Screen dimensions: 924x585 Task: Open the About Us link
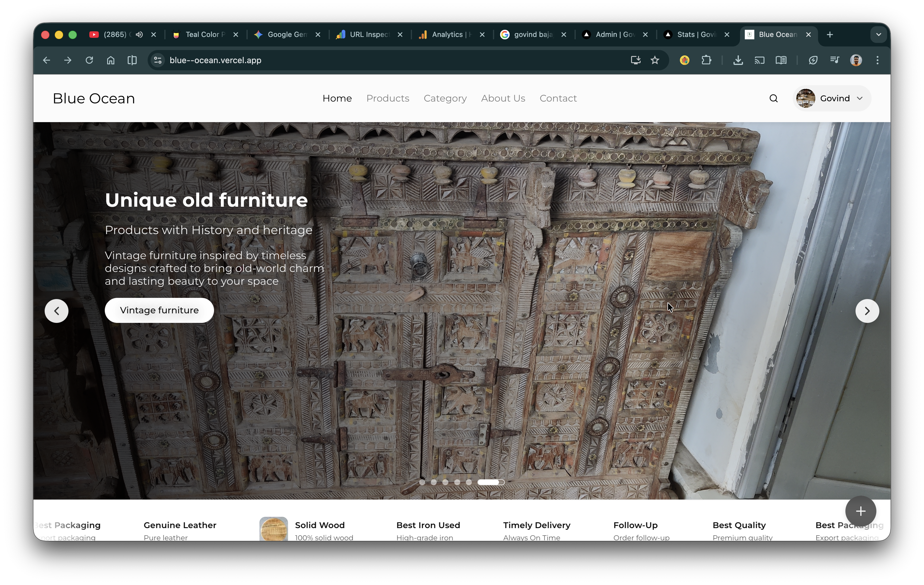(x=503, y=98)
